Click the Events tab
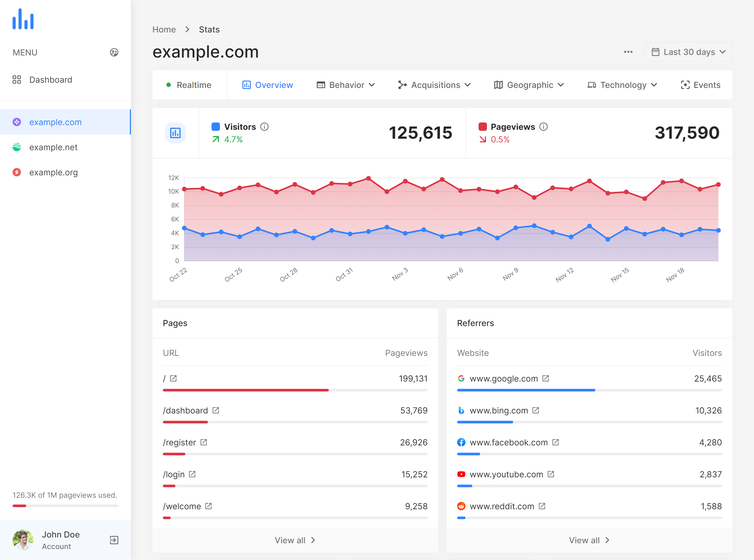This screenshot has width=754, height=560. click(701, 85)
